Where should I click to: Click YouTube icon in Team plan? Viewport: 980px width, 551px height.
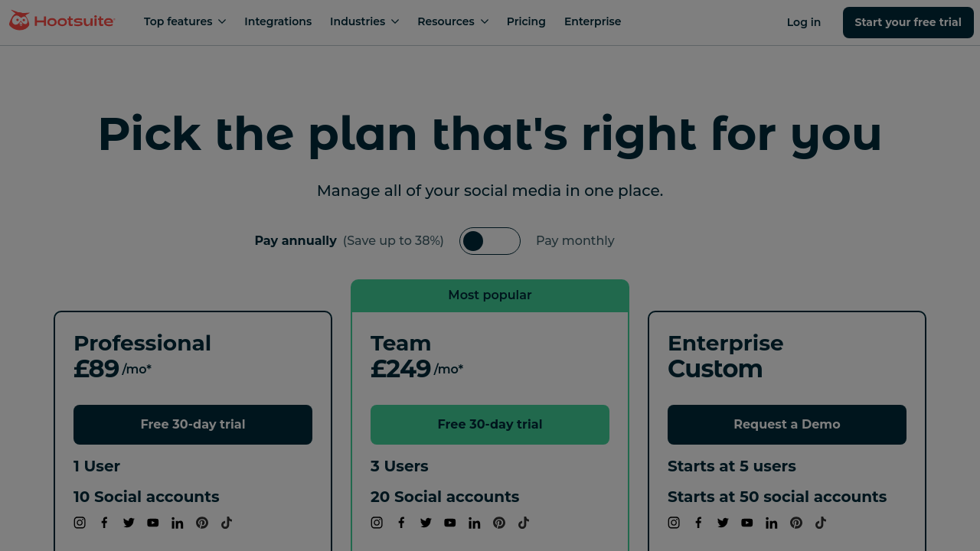[x=450, y=523]
